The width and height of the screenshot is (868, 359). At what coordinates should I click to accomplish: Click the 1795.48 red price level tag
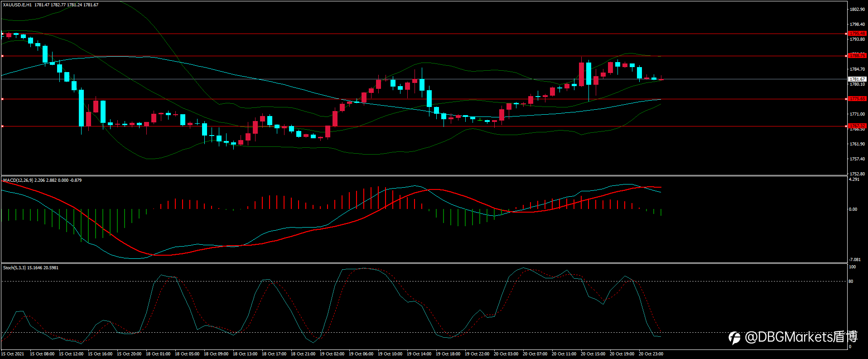pos(857,34)
